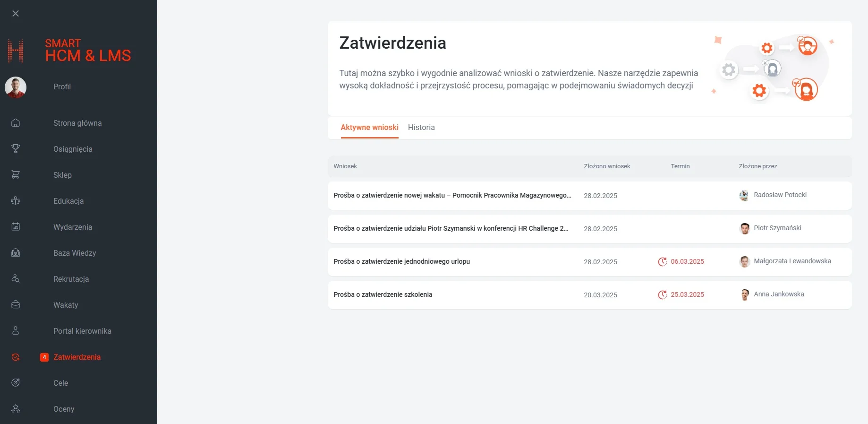Click the Wakaty briefcase icon
868x424 pixels.
coord(16,305)
